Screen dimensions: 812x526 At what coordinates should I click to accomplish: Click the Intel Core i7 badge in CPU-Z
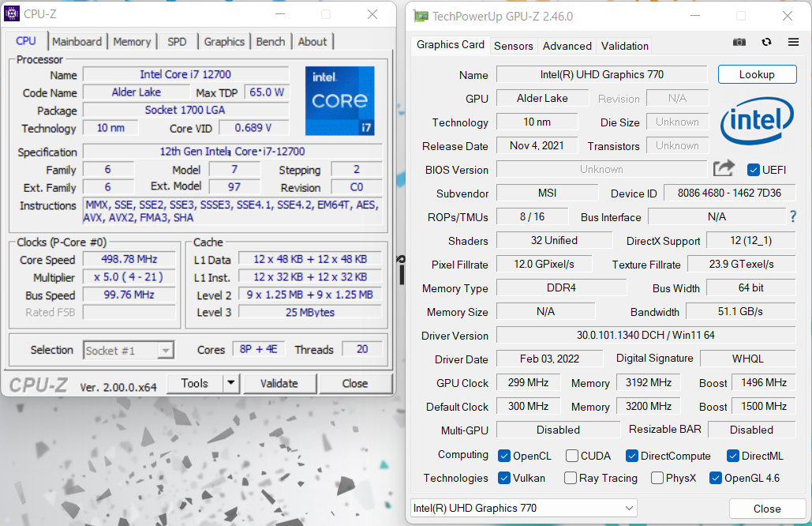pos(339,100)
